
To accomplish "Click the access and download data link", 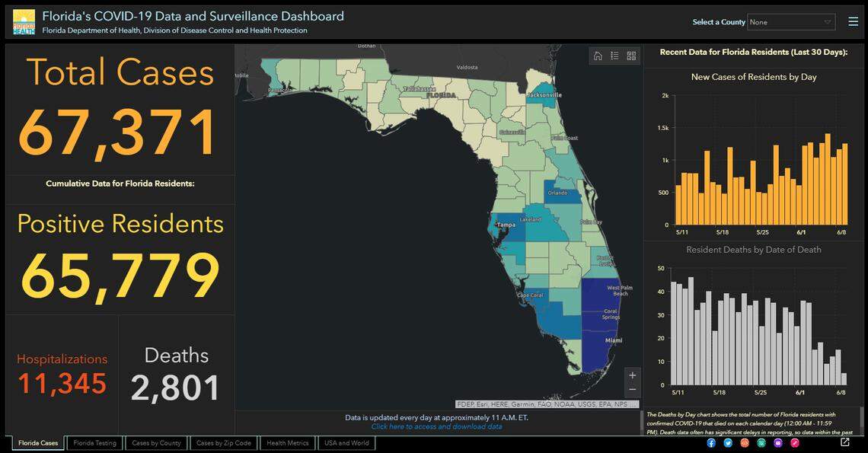I will (436, 426).
